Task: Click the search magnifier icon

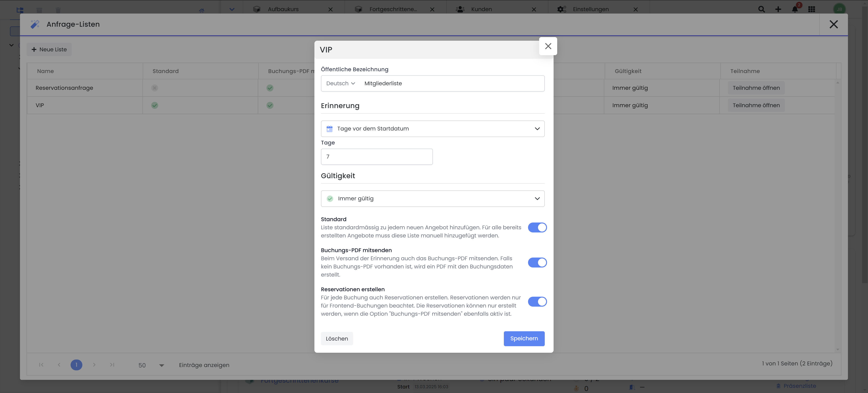Action: coord(761,9)
